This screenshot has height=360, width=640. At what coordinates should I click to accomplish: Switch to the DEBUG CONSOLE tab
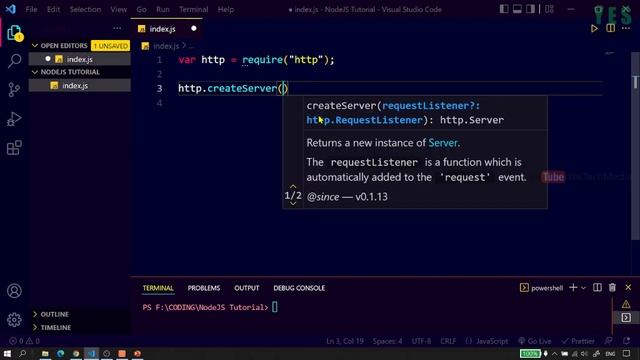[x=299, y=288]
